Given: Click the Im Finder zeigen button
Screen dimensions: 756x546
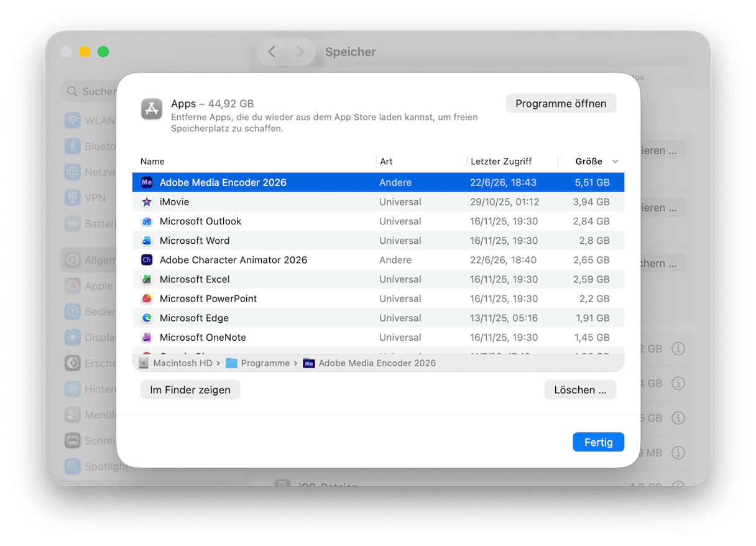Looking at the screenshot, I should click(190, 390).
